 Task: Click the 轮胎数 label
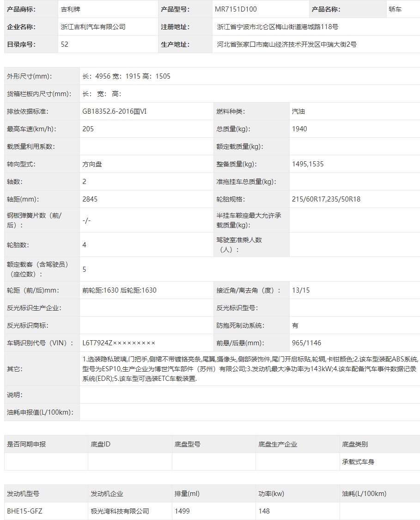click(x=18, y=245)
